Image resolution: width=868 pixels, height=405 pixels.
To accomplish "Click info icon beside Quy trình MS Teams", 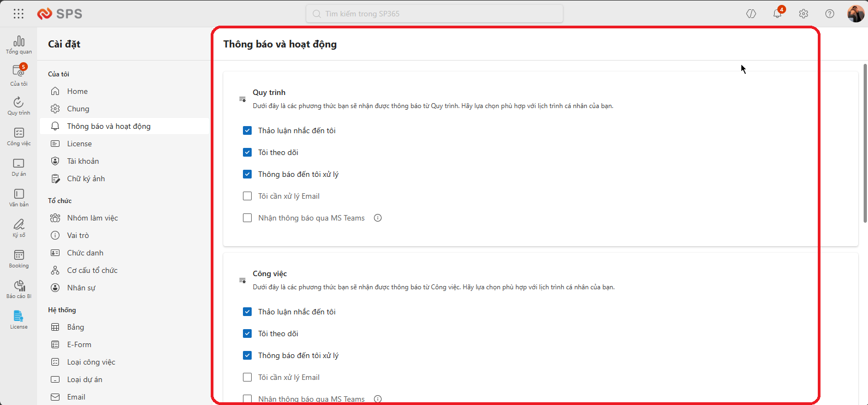I will (378, 218).
